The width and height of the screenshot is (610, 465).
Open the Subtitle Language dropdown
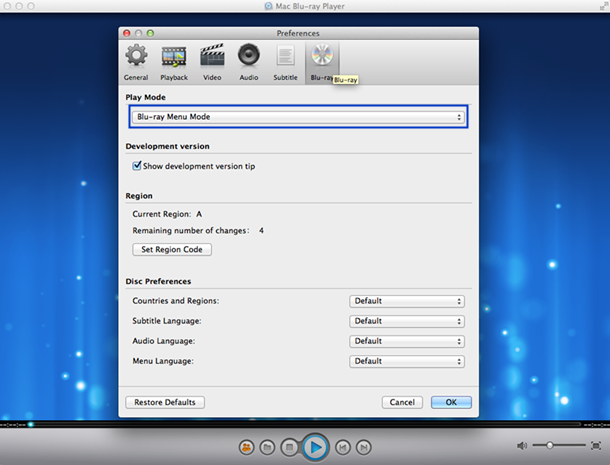(407, 321)
